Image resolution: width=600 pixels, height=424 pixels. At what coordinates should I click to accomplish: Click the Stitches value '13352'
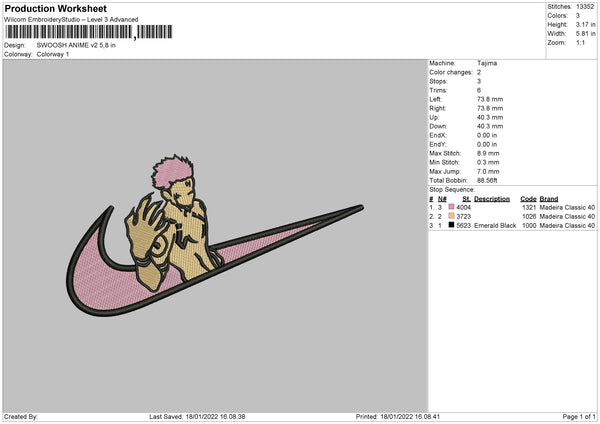click(585, 7)
